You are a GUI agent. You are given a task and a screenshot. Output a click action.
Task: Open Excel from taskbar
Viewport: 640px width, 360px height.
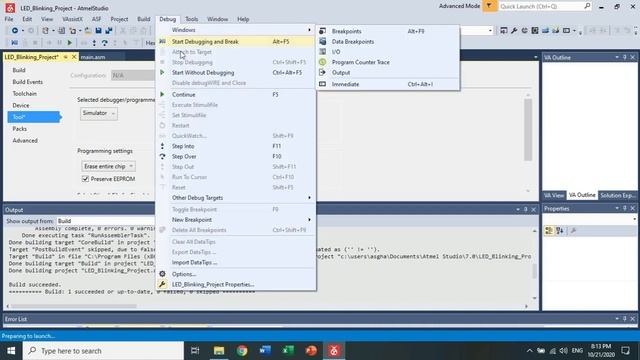tap(288, 351)
